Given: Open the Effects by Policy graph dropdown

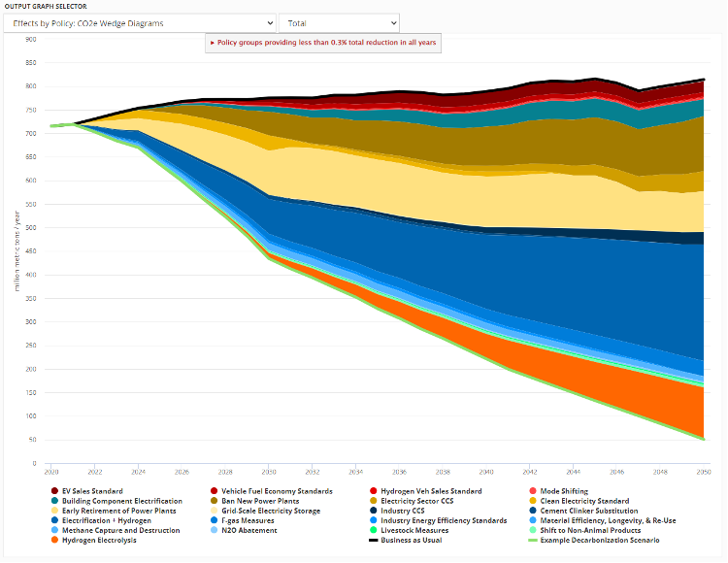Looking at the screenshot, I should point(141,22).
